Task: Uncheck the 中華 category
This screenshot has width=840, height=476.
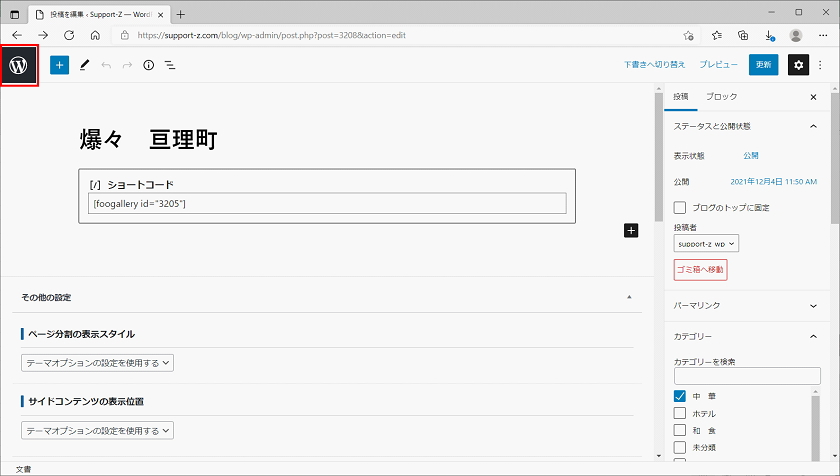Action: pyautogui.click(x=680, y=396)
